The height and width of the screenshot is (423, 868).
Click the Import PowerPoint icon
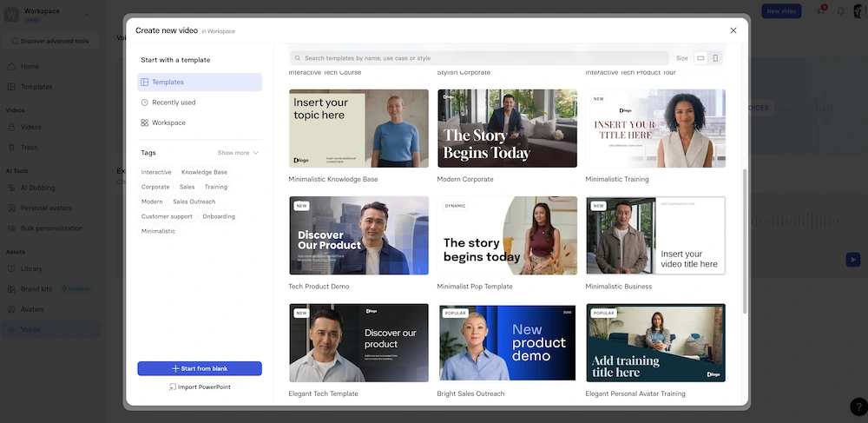point(172,387)
